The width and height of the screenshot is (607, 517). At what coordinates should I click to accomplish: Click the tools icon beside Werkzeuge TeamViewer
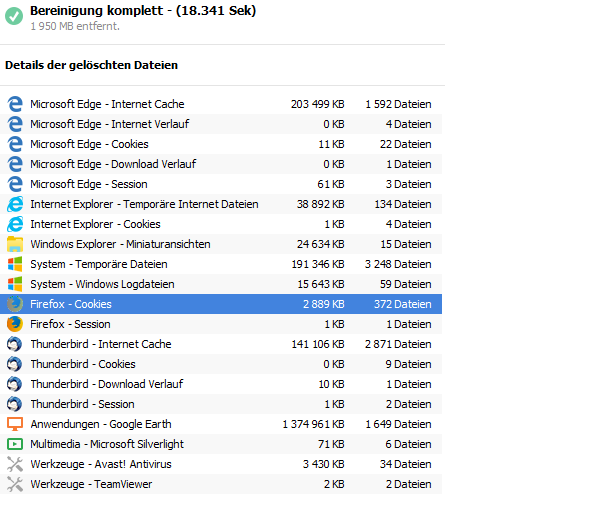click(x=15, y=484)
